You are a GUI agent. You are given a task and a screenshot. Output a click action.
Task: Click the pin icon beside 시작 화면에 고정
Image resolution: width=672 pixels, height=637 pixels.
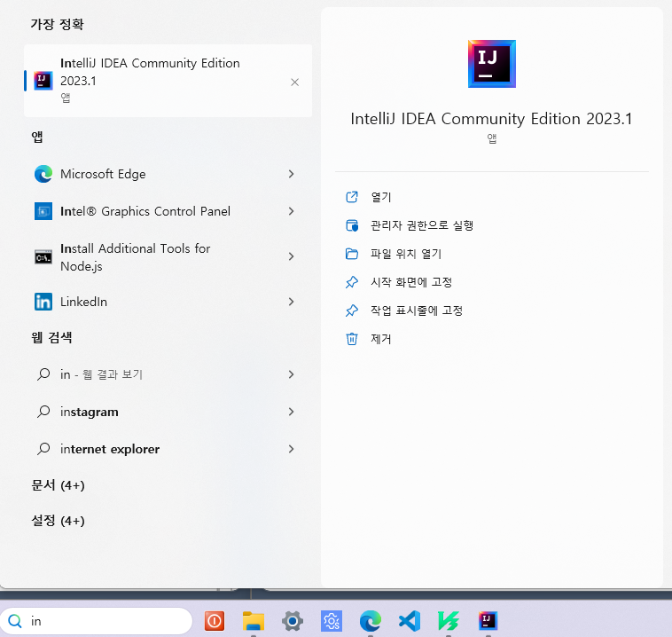click(352, 282)
